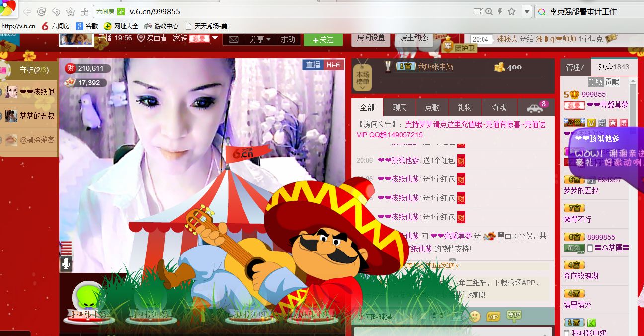Expand the address bar dropdown arrow
Viewport: 644px width, 336px height.
pos(527,12)
